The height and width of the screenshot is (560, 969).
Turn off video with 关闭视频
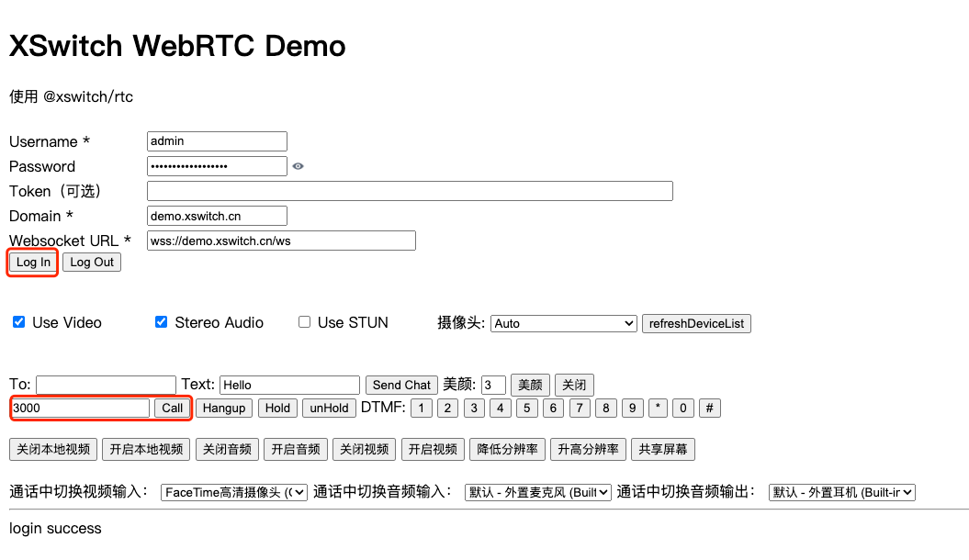(364, 450)
